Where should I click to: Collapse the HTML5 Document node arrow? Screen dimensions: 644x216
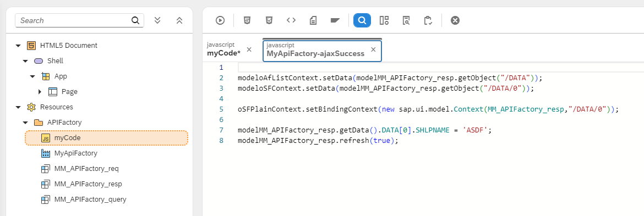pyautogui.click(x=18, y=46)
